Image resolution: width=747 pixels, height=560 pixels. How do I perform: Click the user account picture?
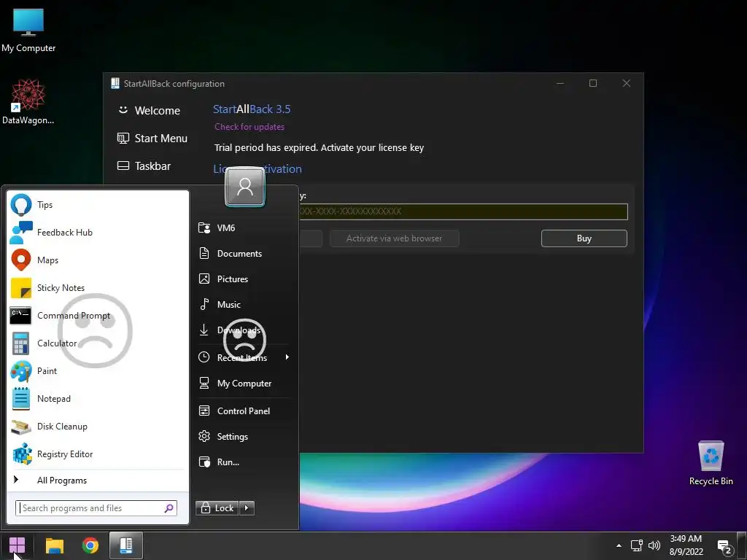(x=245, y=187)
